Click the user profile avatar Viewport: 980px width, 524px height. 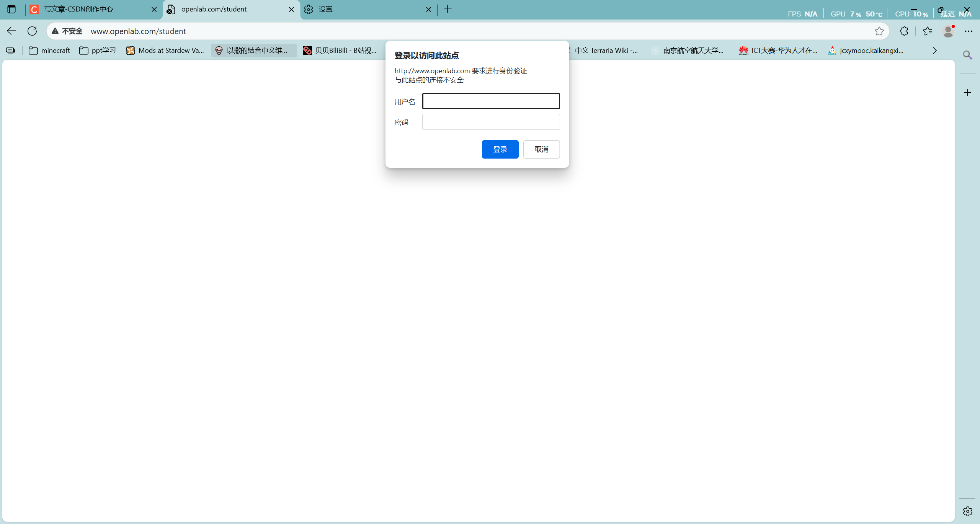[x=948, y=31]
